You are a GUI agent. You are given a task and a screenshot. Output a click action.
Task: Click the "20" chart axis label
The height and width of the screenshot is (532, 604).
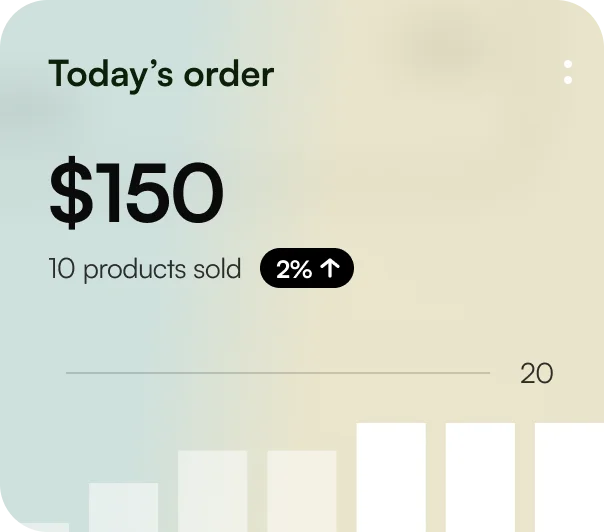537,374
